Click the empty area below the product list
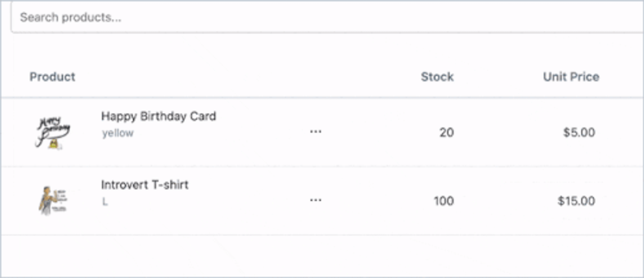This screenshot has height=278, width=644. coord(319,255)
